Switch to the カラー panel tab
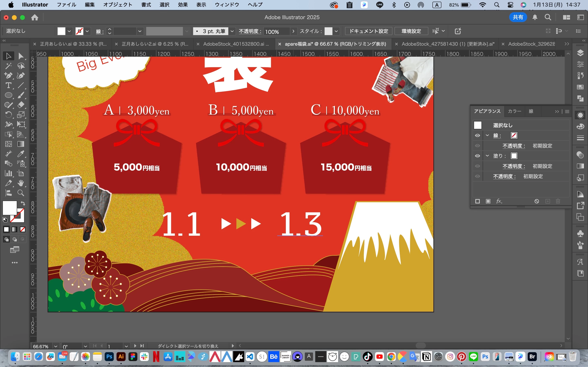The height and width of the screenshot is (367, 588). coord(514,111)
